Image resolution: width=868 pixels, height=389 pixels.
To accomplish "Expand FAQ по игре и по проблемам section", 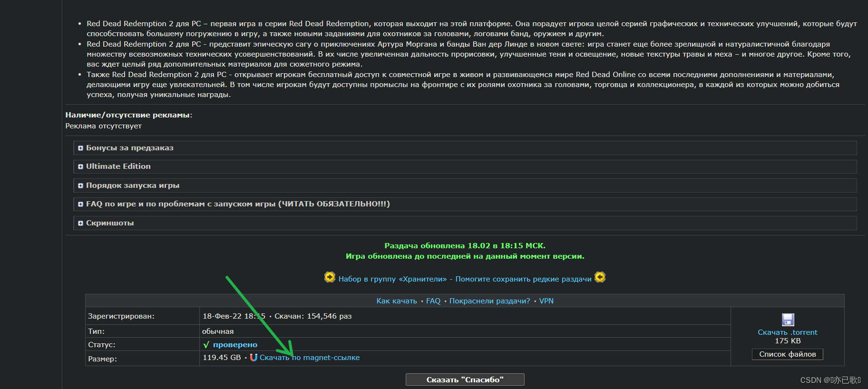I will tap(465, 204).
